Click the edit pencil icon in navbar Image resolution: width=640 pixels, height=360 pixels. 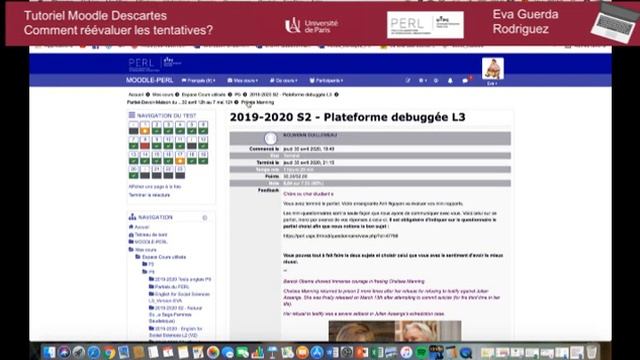tap(408, 81)
